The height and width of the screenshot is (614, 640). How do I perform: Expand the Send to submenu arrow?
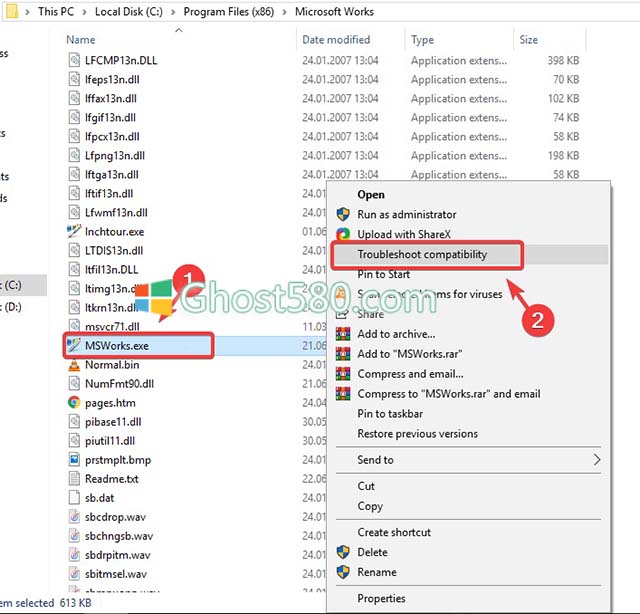click(x=597, y=460)
